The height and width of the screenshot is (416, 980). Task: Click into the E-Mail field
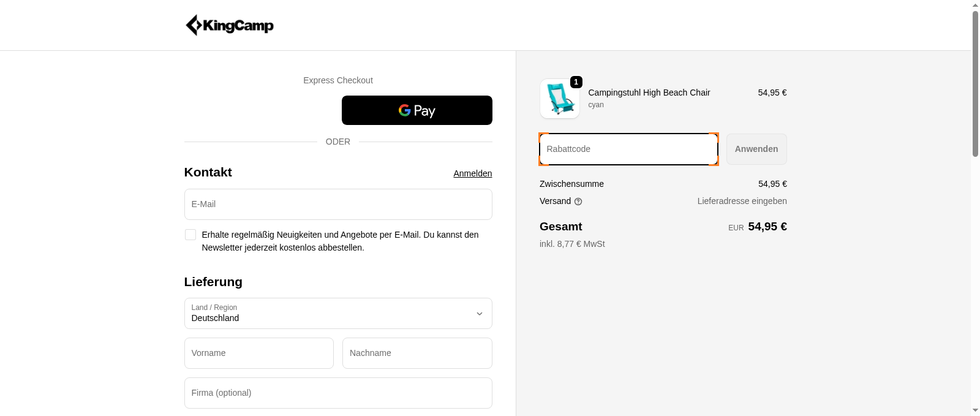click(337, 204)
